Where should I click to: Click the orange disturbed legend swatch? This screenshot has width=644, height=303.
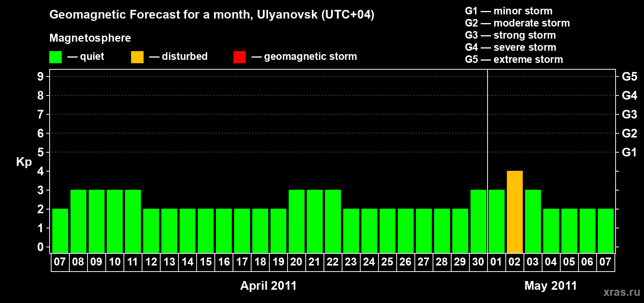click(x=137, y=57)
